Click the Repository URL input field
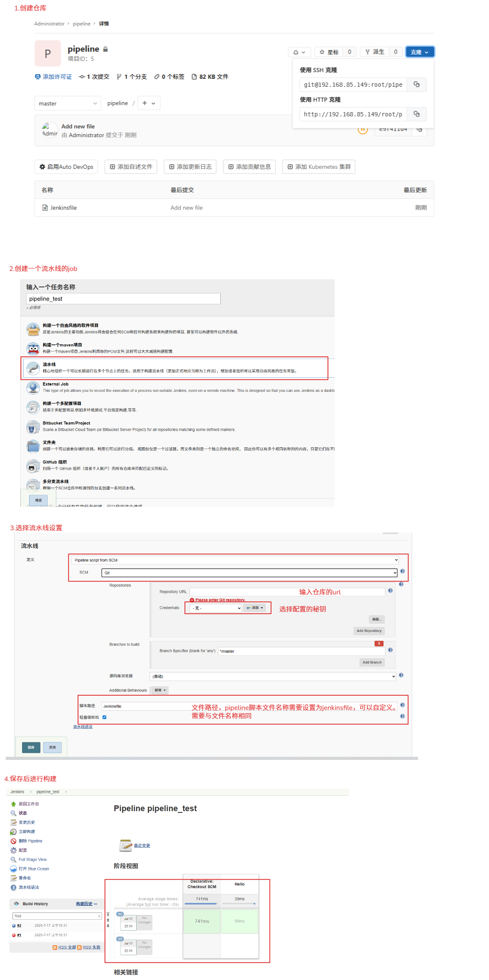Screen dimensions: 489x980 (287, 592)
